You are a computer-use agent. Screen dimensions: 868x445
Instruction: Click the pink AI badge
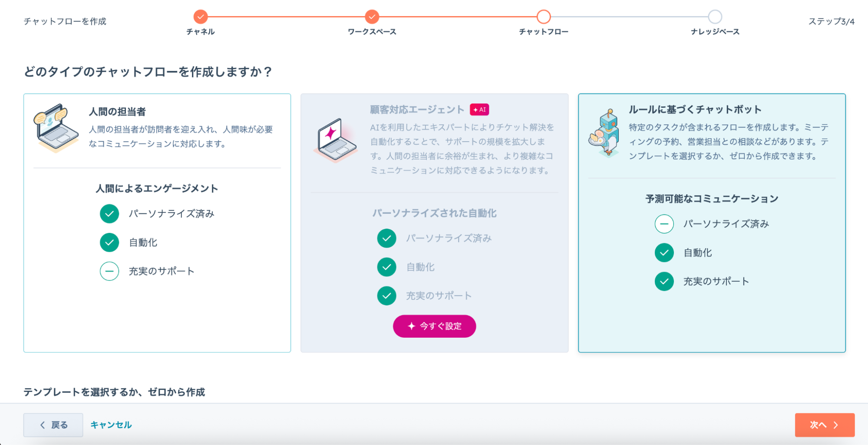pos(479,110)
